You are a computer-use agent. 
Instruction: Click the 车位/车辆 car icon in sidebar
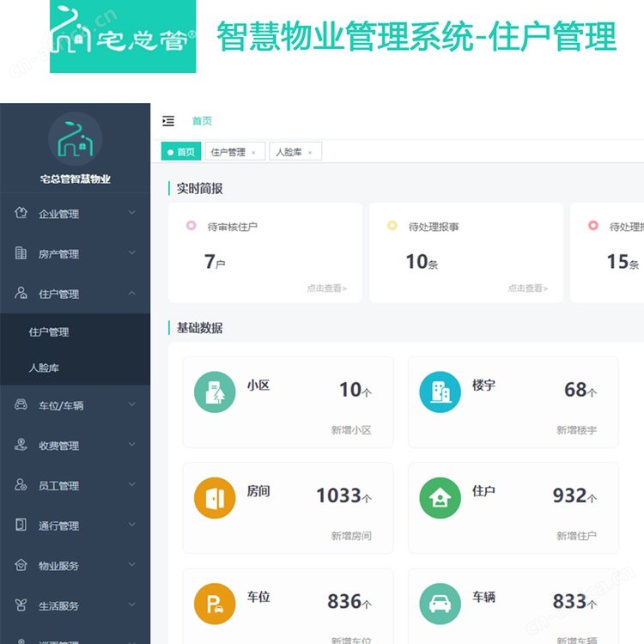pyautogui.click(x=21, y=404)
